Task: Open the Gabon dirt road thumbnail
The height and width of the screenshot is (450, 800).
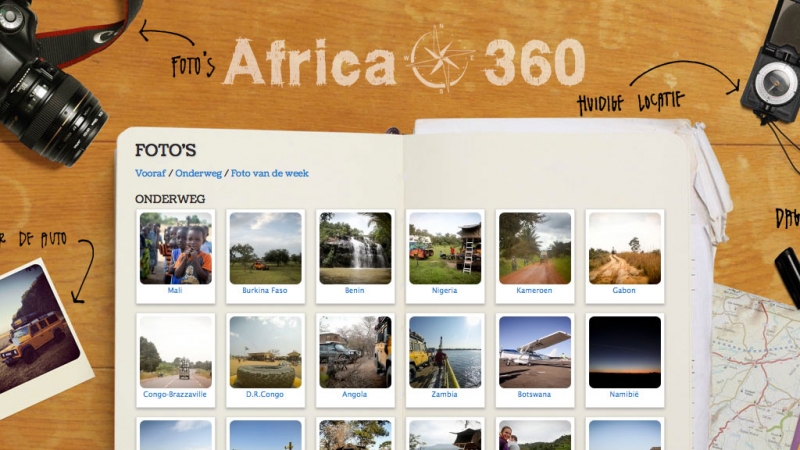Action: (624, 248)
